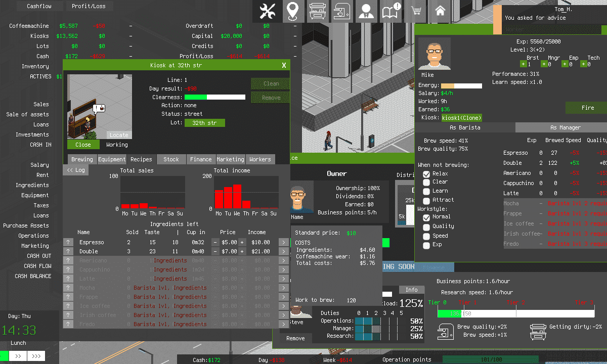The height and width of the screenshot is (364, 607).
Task: Open the coffee machine icon in toolbar
Action: pos(341,11)
